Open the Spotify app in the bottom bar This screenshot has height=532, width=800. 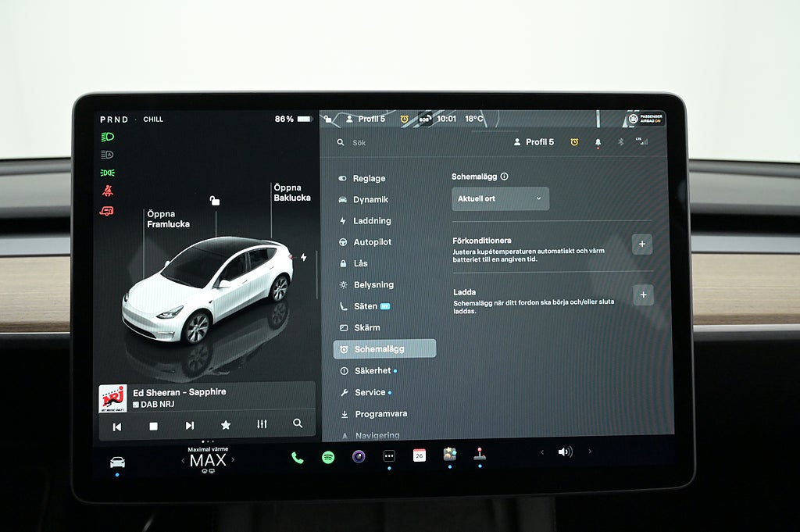pyautogui.click(x=328, y=457)
